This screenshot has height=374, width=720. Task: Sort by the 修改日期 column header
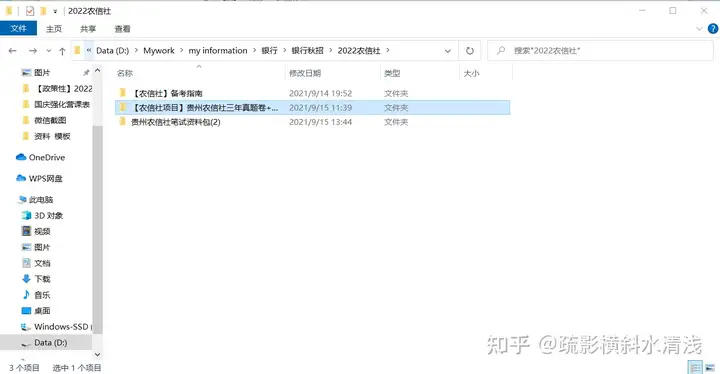coord(305,73)
